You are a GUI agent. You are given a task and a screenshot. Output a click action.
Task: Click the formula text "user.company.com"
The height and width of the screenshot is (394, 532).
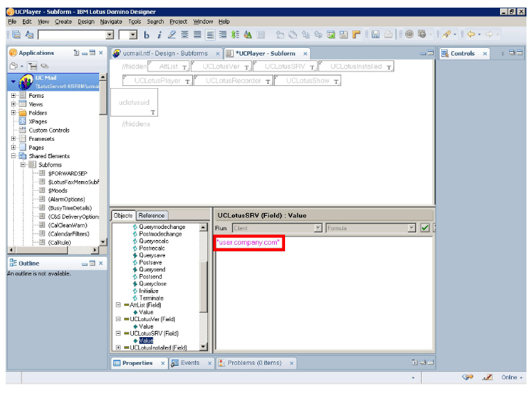click(248, 242)
